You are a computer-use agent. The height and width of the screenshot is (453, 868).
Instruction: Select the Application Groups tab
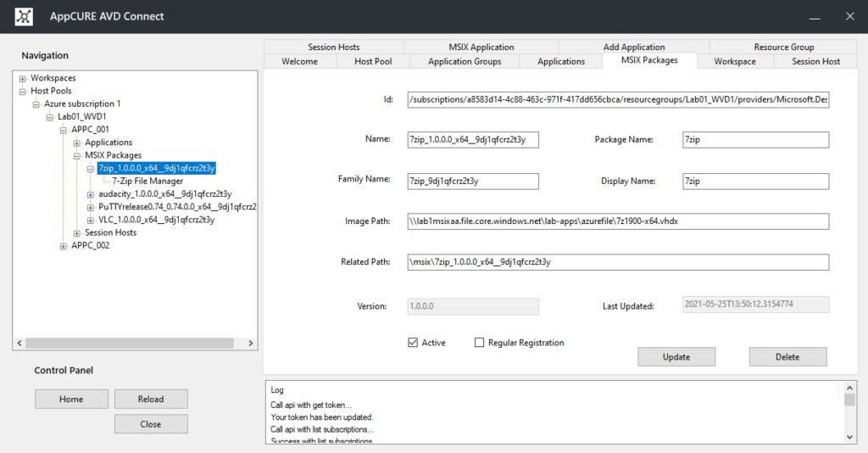point(465,61)
